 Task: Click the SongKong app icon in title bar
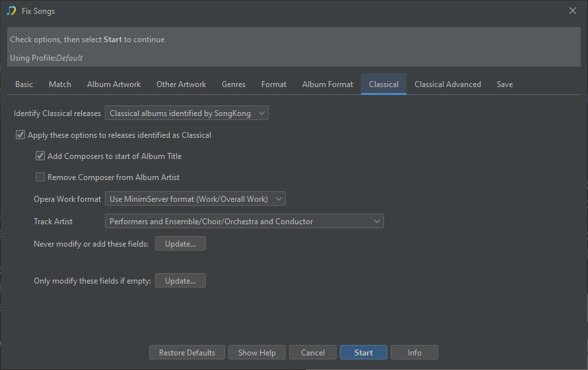(11, 11)
